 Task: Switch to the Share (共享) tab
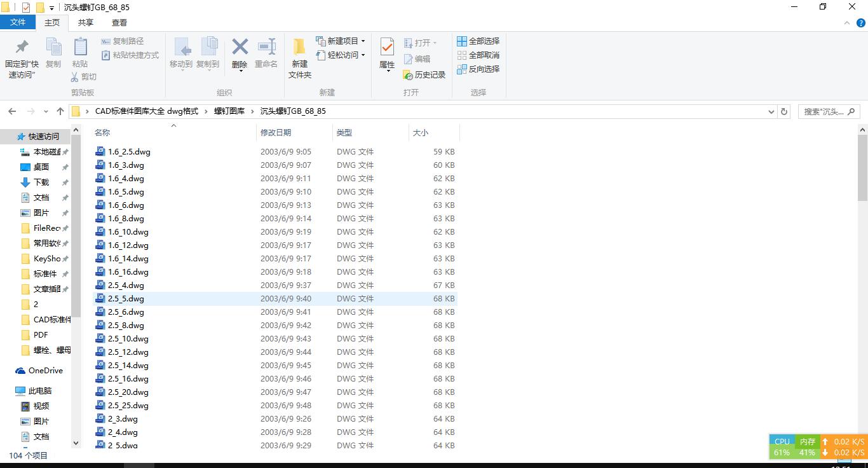click(86, 22)
